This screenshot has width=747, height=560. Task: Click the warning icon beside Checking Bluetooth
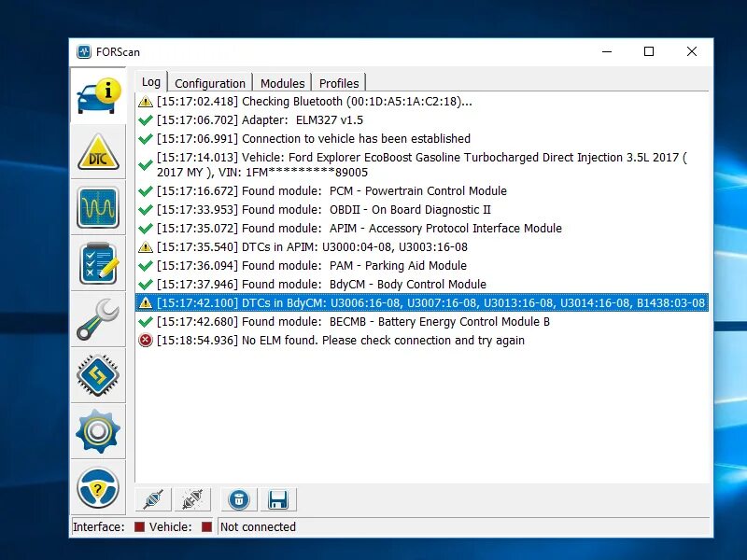(x=146, y=102)
